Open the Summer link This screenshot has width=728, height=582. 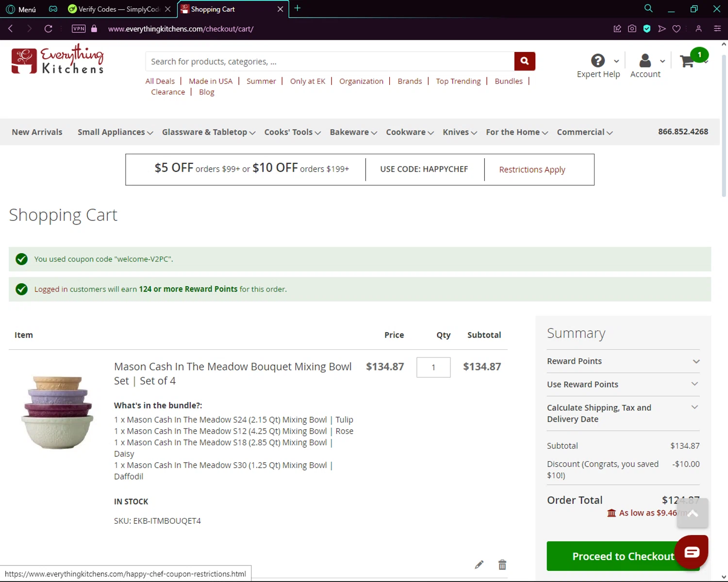tap(261, 81)
